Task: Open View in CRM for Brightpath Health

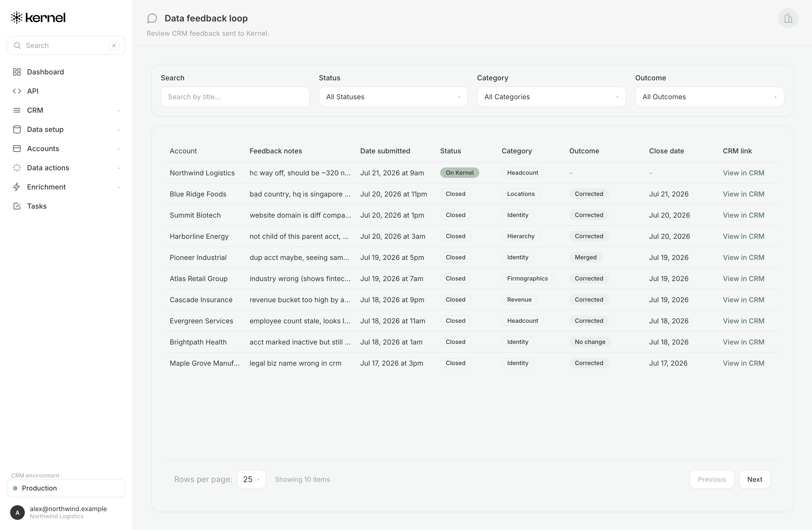Action: point(743,342)
